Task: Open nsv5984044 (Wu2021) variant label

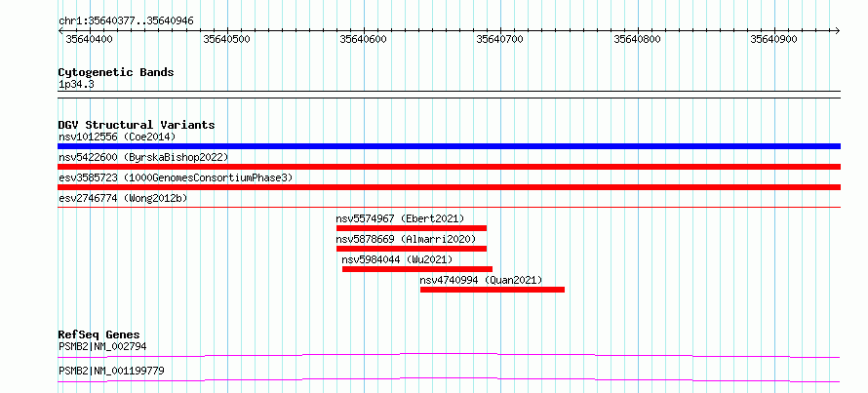Action: click(397, 259)
